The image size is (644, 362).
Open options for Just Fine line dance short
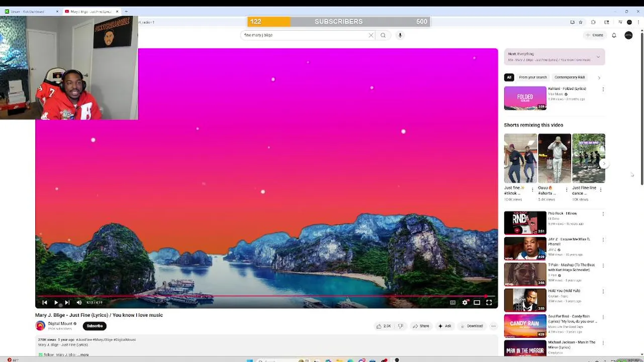pyautogui.click(x=601, y=190)
